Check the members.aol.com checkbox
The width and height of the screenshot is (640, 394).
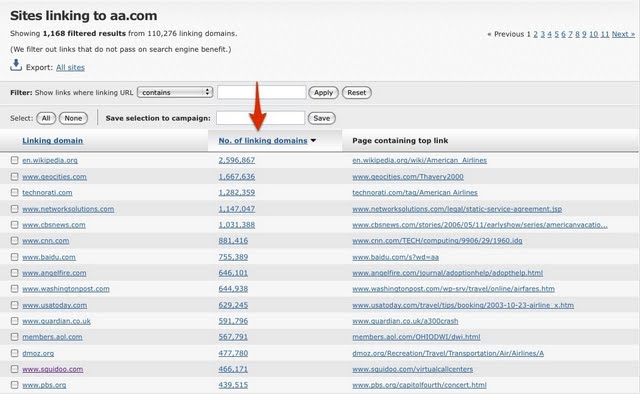tap(15, 337)
